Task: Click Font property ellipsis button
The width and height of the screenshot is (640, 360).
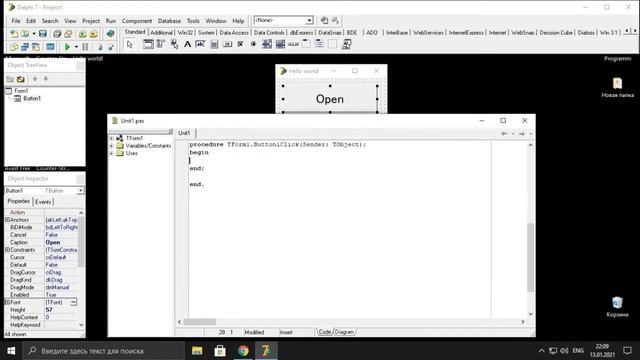Action: pyautogui.click(x=73, y=302)
